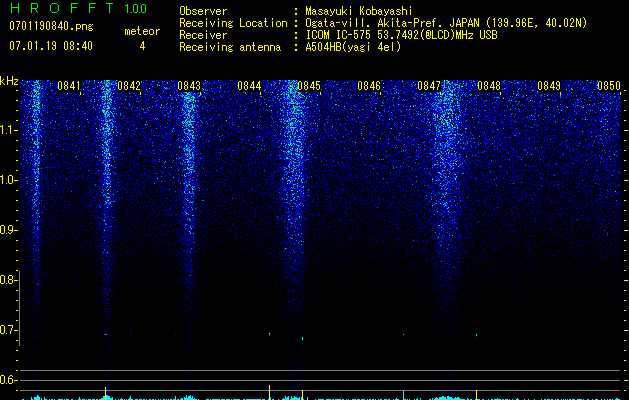This screenshot has width=629, height=400.
Task: Click the HROFFT program title text
Action: 61,8
